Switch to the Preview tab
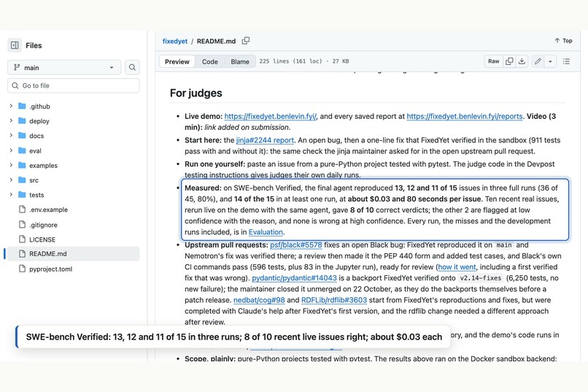Image resolution: width=588 pixels, height=392 pixels. [177, 61]
